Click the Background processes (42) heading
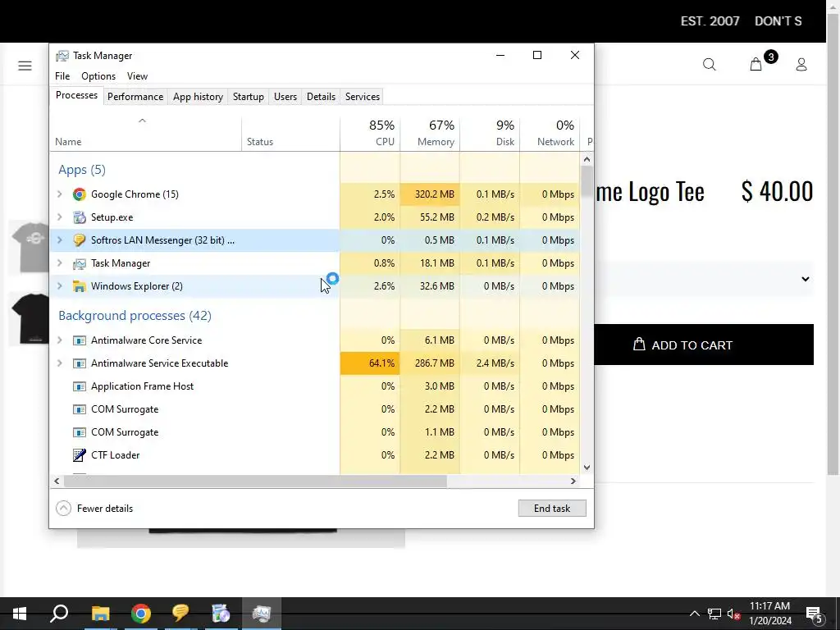840x630 pixels. 135,316
